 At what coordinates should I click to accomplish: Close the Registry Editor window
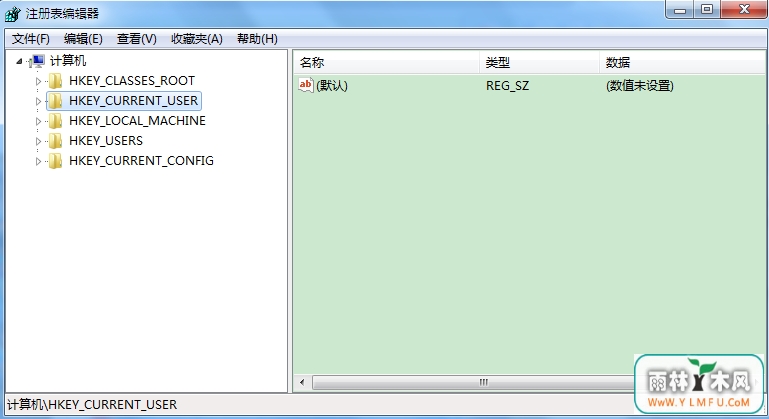pos(743,9)
